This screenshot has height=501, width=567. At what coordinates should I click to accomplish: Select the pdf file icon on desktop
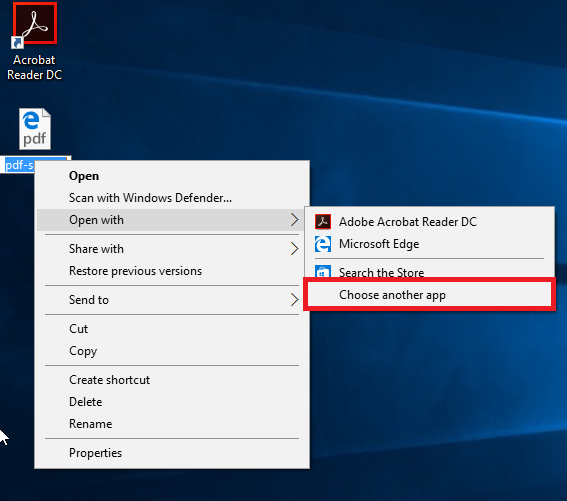(x=35, y=129)
